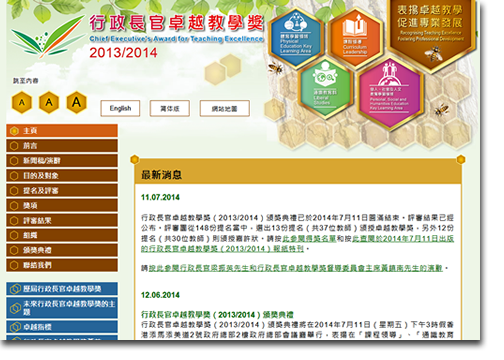This screenshot has height=360, width=504.
Task: Click the date text 12.06.2014
Action: coord(160,295)
